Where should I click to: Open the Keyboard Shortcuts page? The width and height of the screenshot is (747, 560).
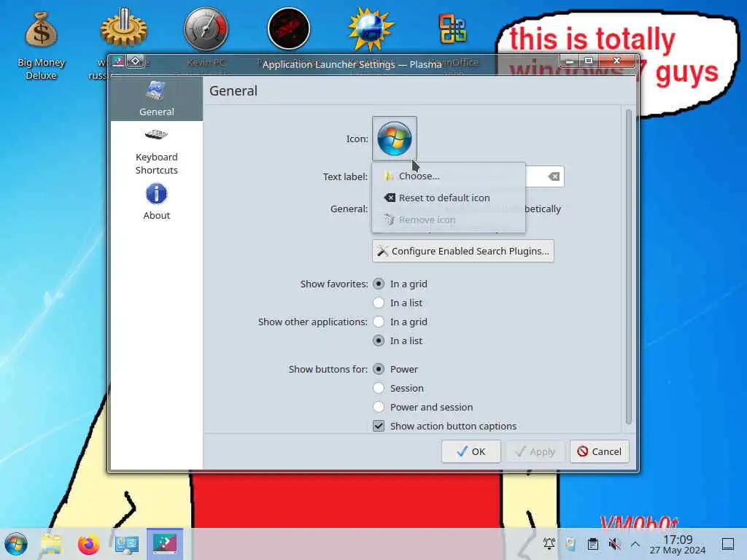157,152
